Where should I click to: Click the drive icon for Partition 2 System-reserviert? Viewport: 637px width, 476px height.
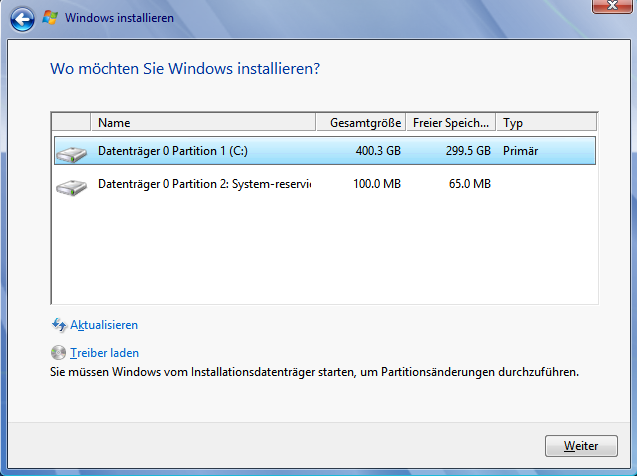(x=72, y=187)
